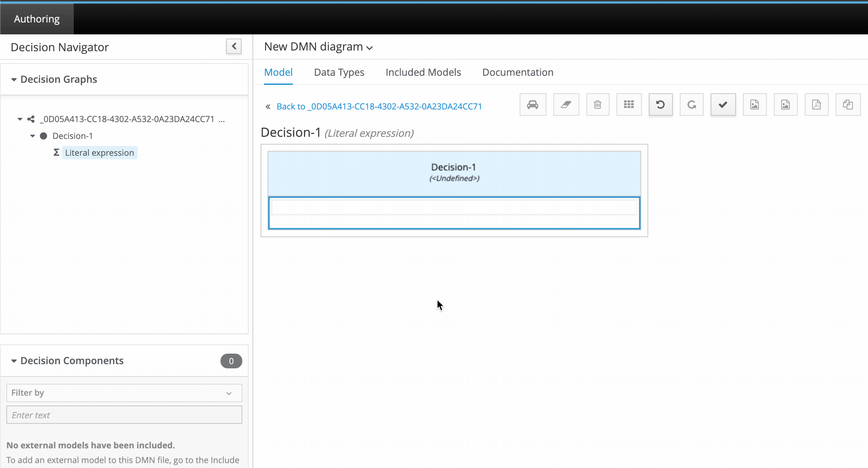Collapse the Decision-1 tree node
Viewport: 868px width, 468px height.
point(33,136)
